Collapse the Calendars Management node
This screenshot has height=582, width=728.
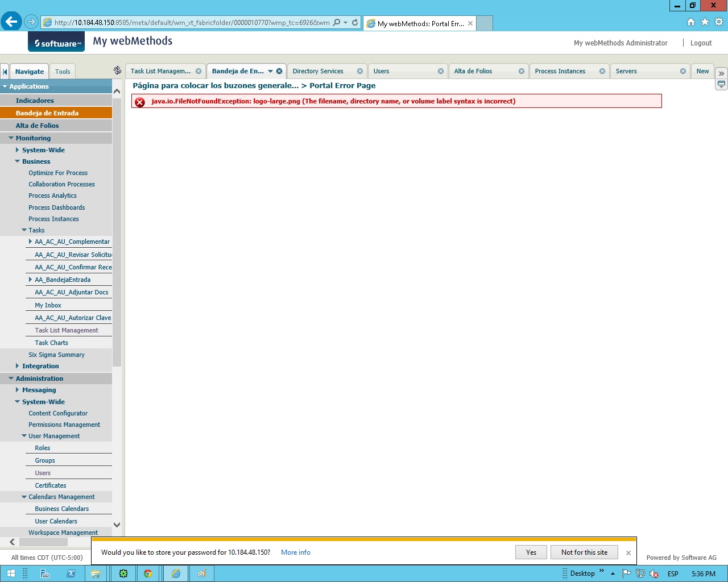coord(24,497)
